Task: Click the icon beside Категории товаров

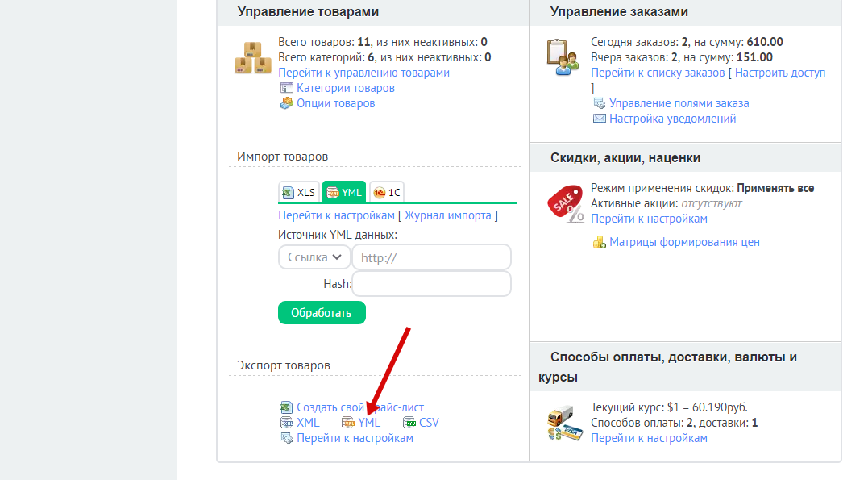Action: pos(286,88)
